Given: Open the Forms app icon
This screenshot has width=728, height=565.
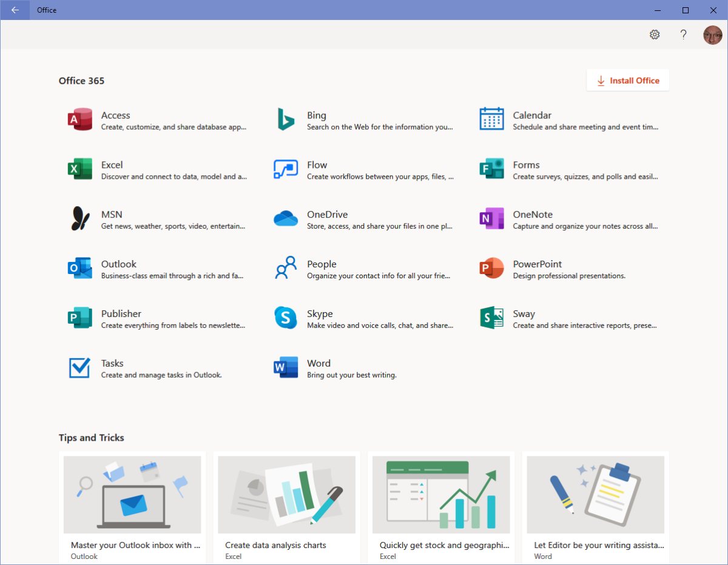Looking at the screenshot, I should pos(491,169).
